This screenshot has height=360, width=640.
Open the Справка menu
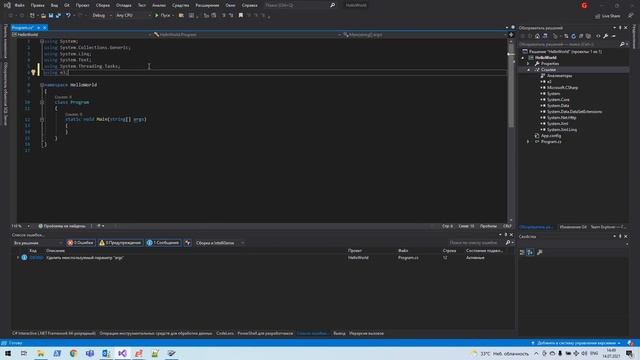[249, 5]
